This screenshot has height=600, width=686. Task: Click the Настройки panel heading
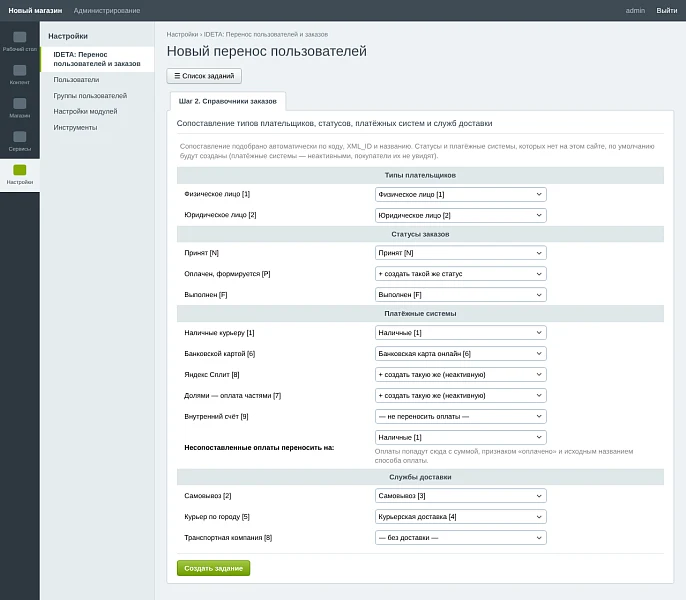point(68,36)
